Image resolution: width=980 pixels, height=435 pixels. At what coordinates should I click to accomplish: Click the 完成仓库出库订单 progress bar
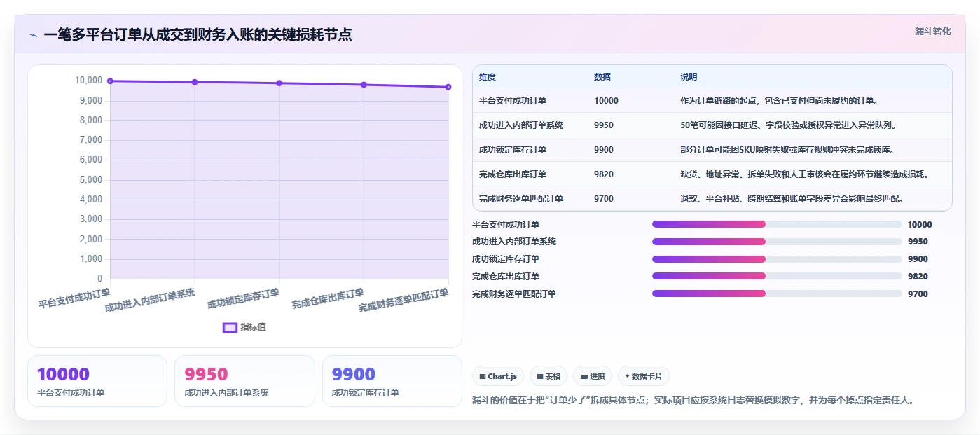(777, 277)
